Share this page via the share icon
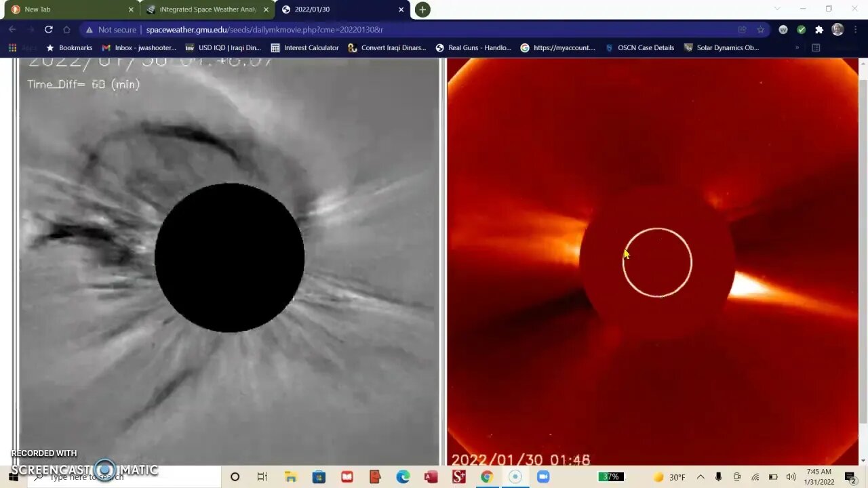The width and height of the screenshot is (868, 488). [742, 30]
